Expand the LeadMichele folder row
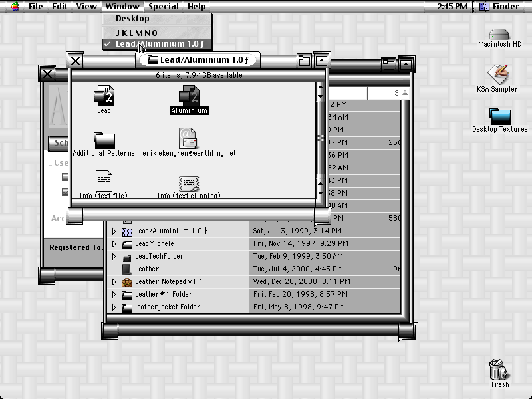 point(114,244)
